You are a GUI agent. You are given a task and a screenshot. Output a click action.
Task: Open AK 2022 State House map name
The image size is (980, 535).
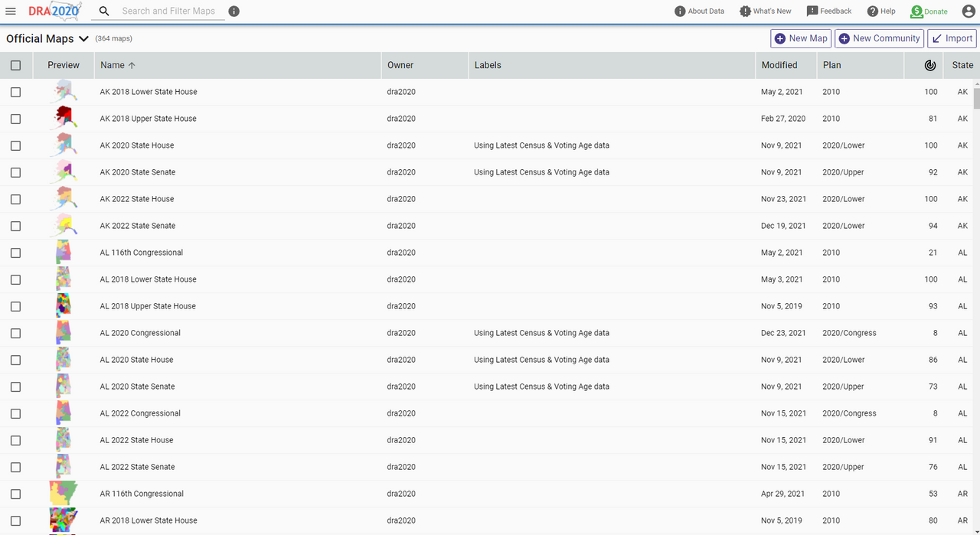137,199
